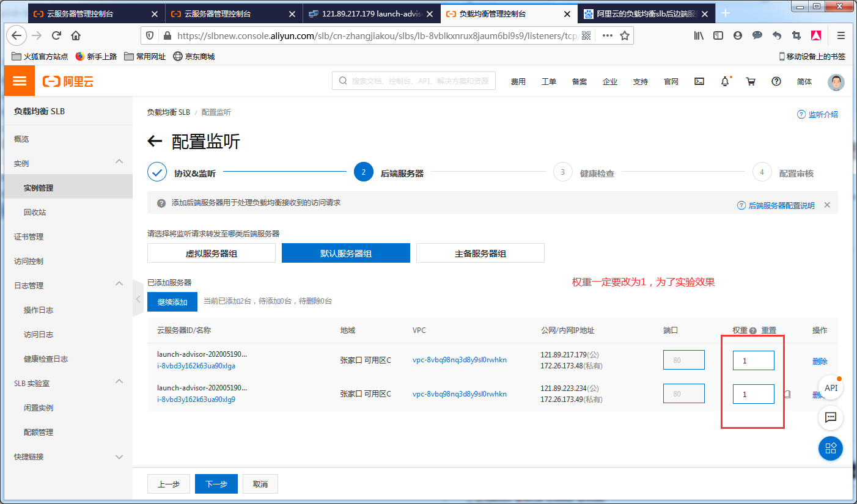857x504 pixels.
Task: Click the back arrow beside 配置监听
Action: [x=155, y=142]
